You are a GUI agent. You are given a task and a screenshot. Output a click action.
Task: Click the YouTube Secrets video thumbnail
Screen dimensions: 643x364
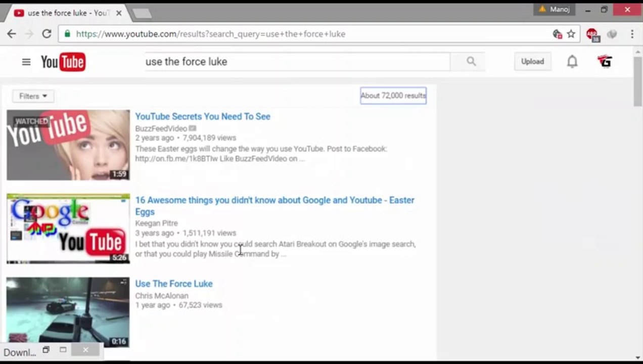68,145
